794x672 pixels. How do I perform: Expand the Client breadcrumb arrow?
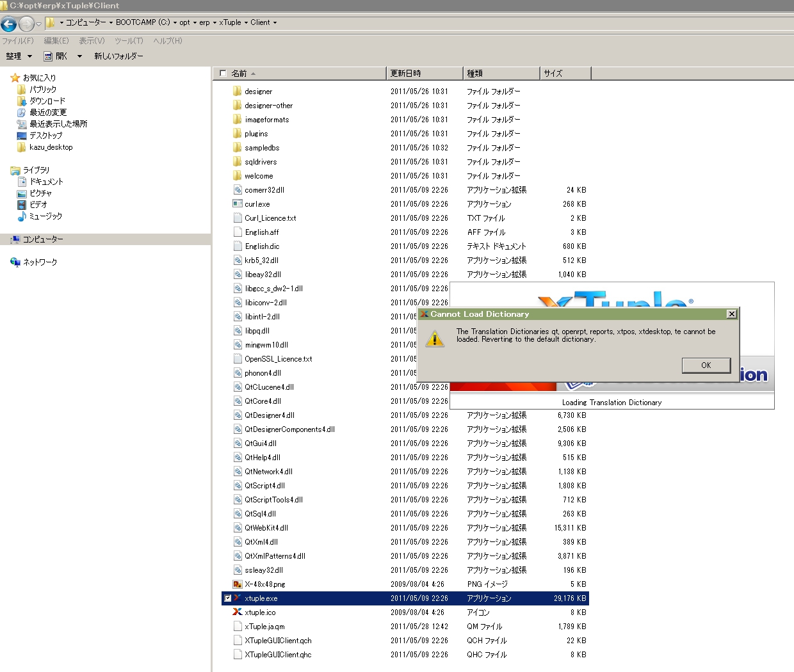[275, 22]
